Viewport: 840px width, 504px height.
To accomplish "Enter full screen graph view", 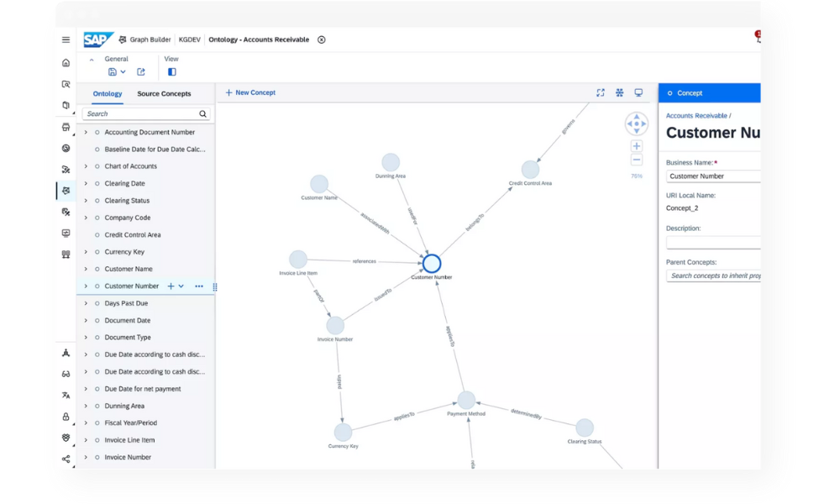I will point(601,92).
